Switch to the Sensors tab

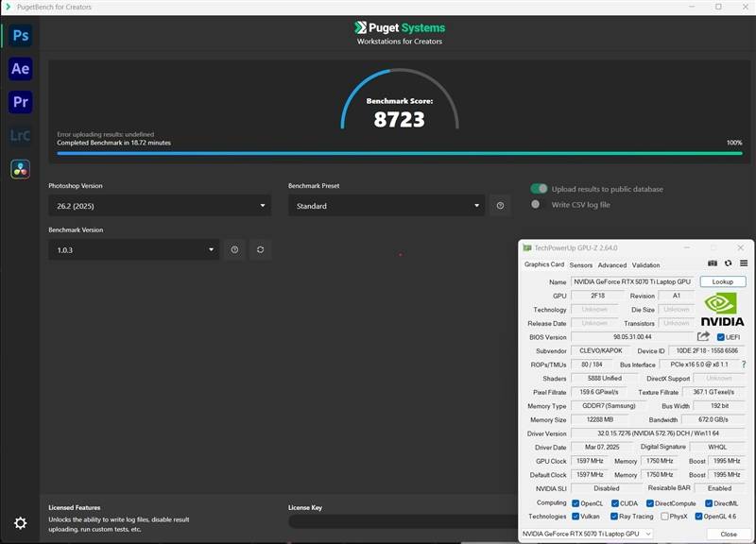tap(581, 265)
